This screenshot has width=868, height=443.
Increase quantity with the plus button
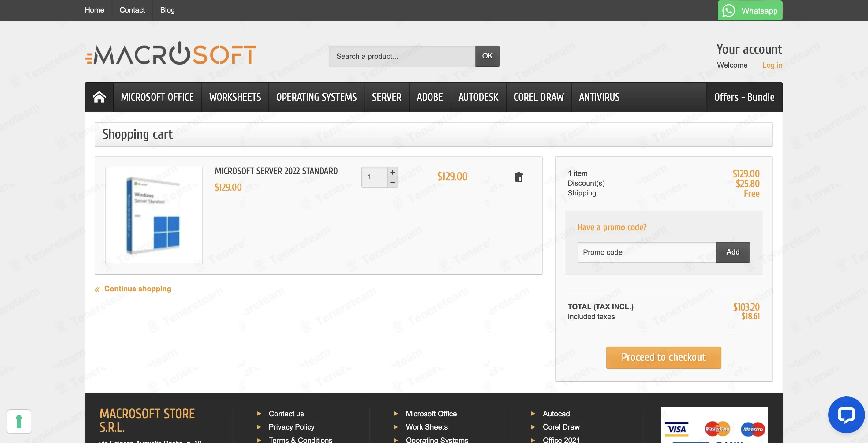pyautogui.click(x=392, y=172)
